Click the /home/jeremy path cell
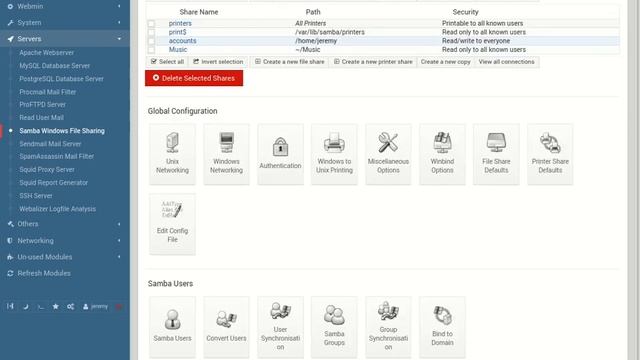640x360 pixels. [316, 41]
